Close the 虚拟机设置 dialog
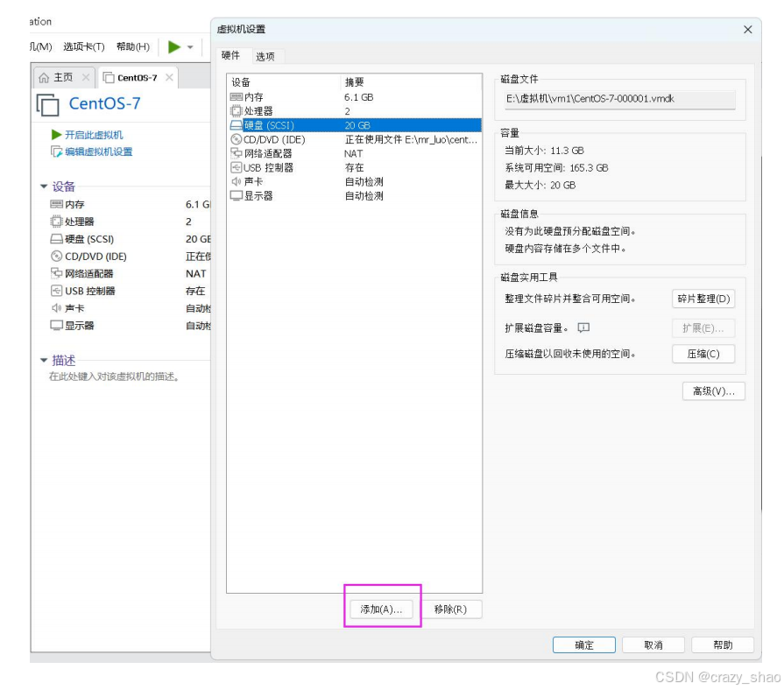The height and width of the screenshot is (690, 784). pyautogui.click(x=747, y=30)
